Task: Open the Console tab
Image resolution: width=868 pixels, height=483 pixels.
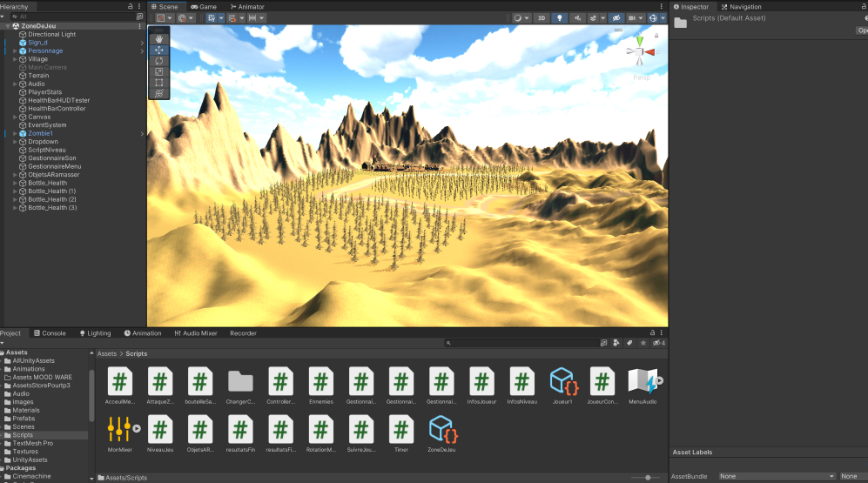Action: 49,333
